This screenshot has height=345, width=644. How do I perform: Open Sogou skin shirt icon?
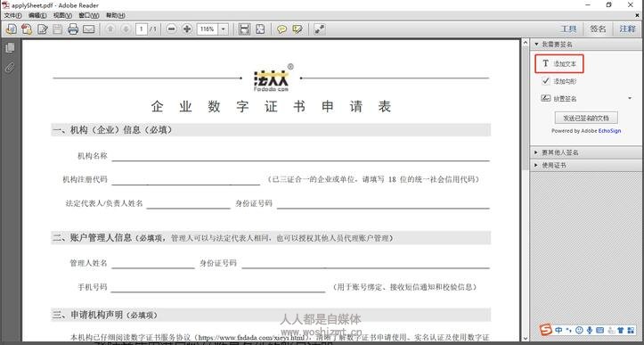click(x=621, y=330)
